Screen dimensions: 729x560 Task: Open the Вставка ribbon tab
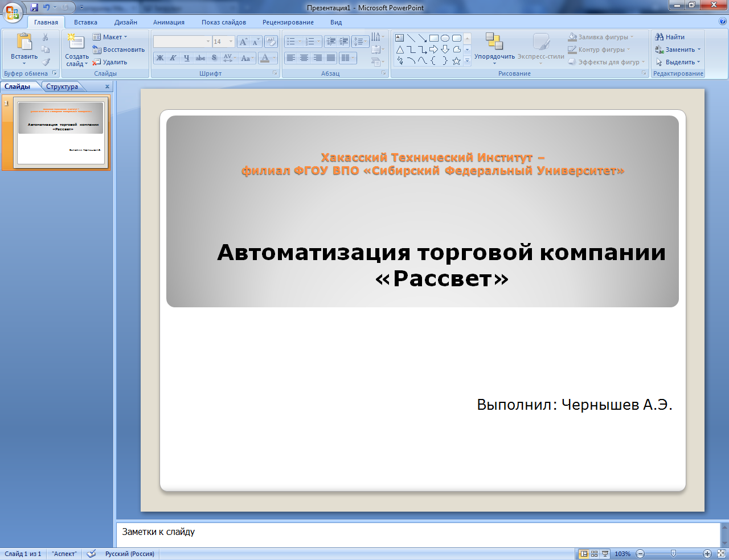click(85, 22)
